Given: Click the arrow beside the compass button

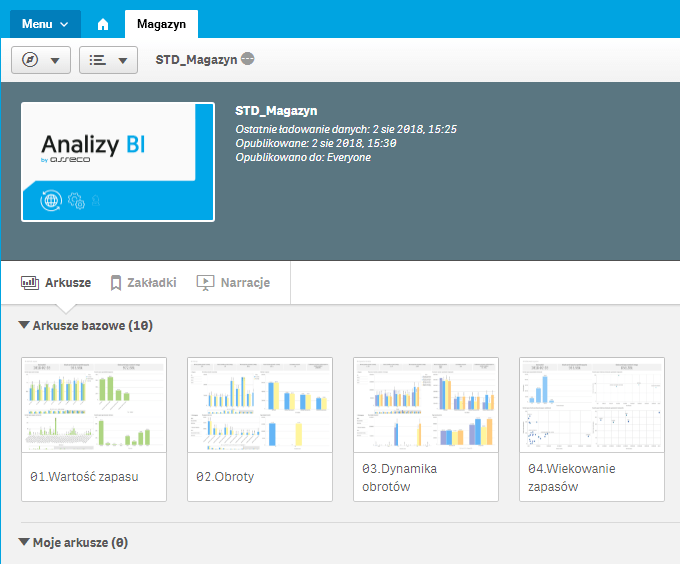Looking at the screenshot, I should [55, 61].
